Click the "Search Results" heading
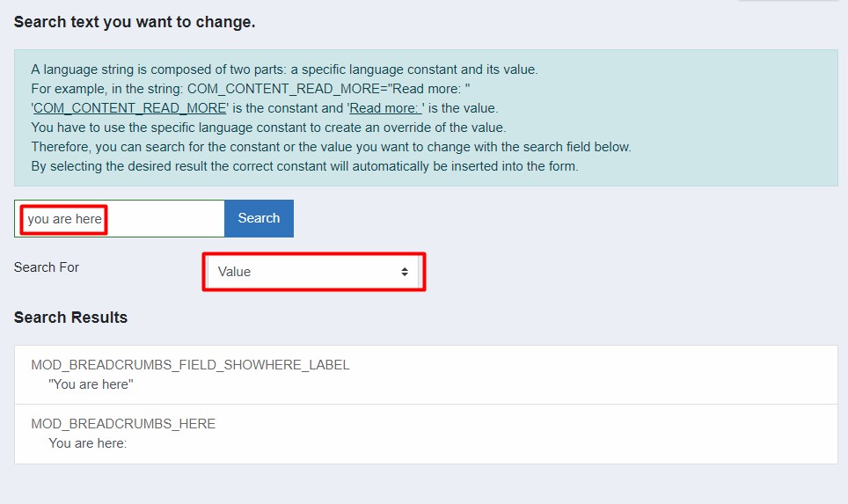This screenshot has height=504, width=848. (x=71, y=318)
